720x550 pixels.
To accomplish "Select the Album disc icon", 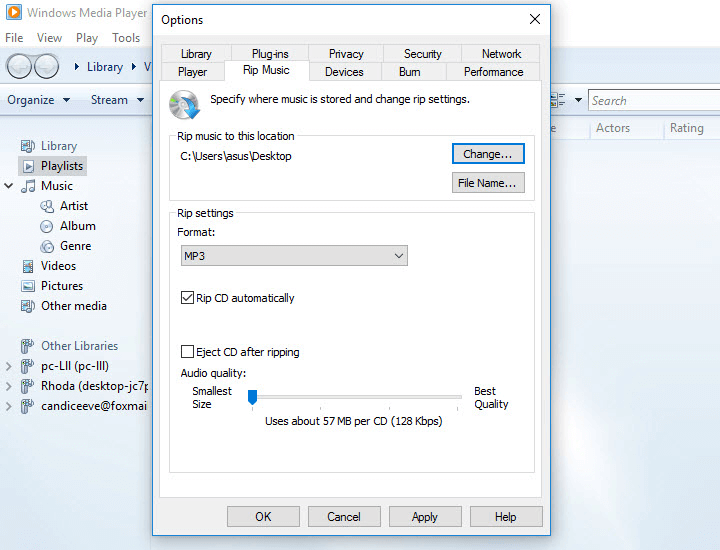I will tap(47, 226).
